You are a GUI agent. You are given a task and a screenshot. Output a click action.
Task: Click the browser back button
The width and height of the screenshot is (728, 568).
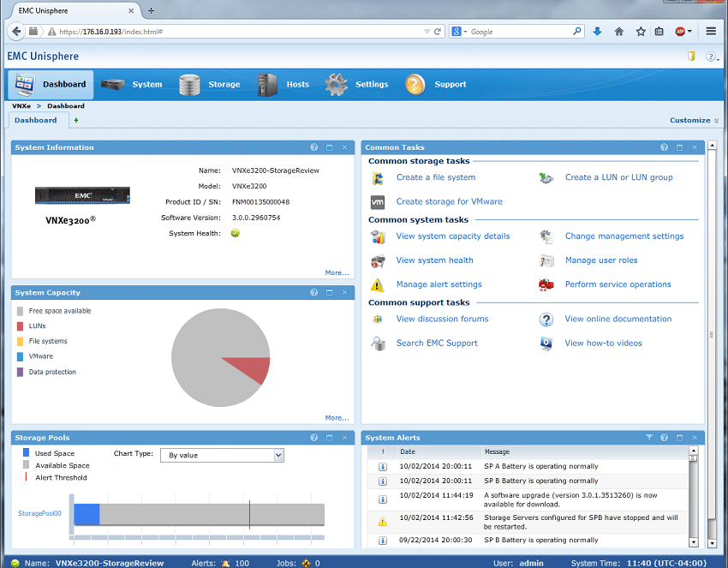coord(17,32)
